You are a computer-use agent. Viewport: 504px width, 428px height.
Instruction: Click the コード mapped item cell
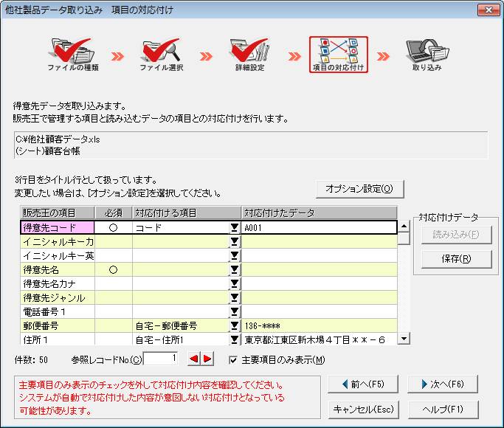(x=182, y=227)
